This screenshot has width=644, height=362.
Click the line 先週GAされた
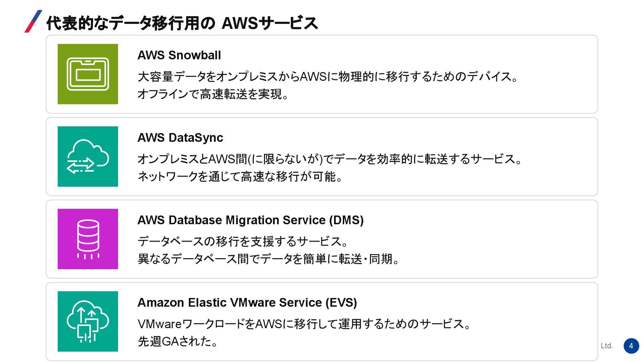178,342
